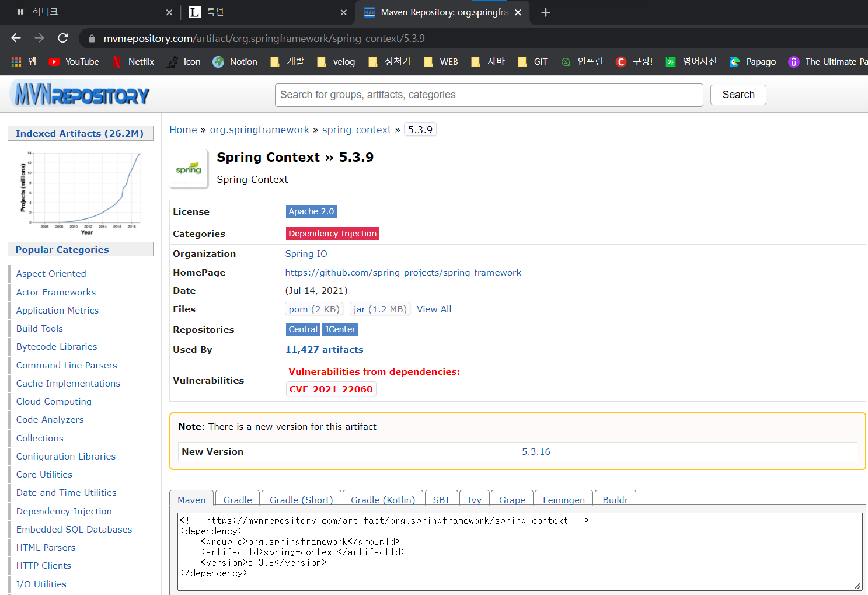This screenshot has width=868, height=595.
Task: Open the GIT bookmarks folder
Action: click(x=532, y=61)
